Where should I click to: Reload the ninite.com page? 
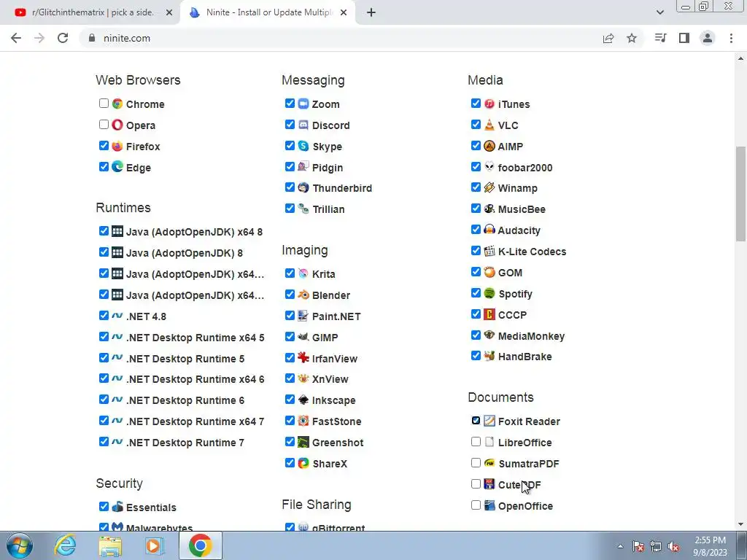[x=63, y=38]
